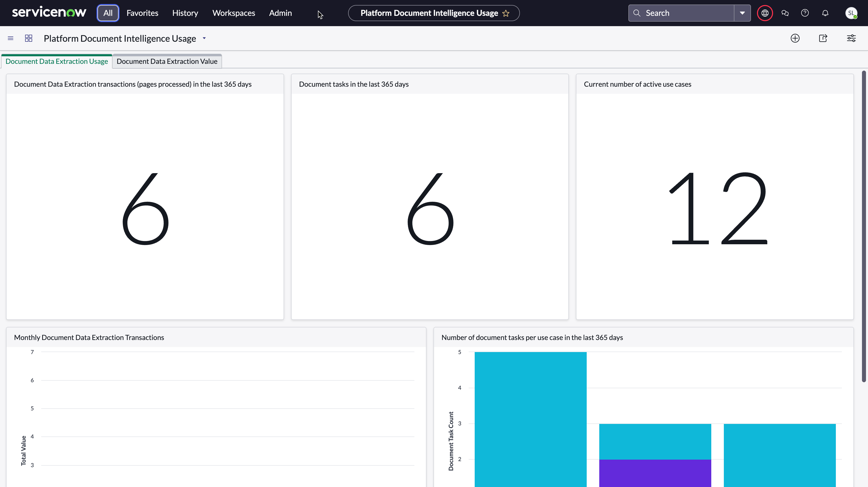Open the Workspaces menu
The height and width of the screenshot is (487, 868).
(234, 13)
